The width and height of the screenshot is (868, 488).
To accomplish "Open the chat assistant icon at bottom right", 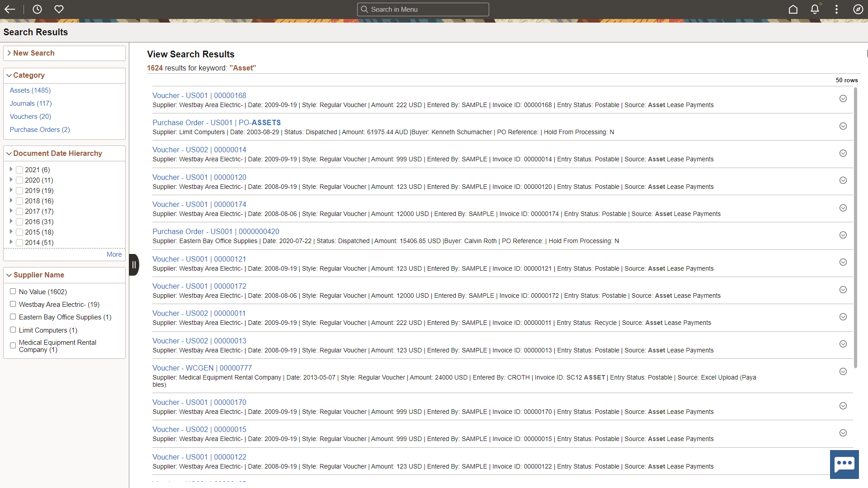I will coord(844,464).
